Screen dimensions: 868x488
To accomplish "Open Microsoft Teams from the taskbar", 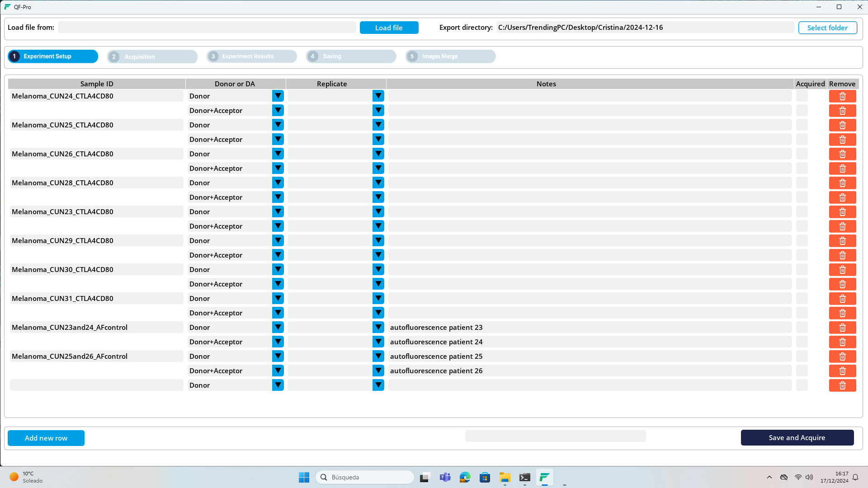I will pos(445,477).
